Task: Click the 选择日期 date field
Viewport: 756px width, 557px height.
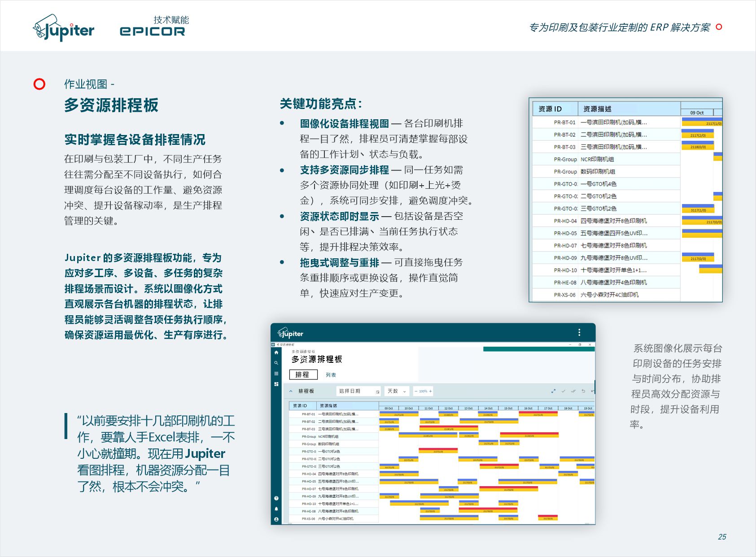Action: point(358,391)
